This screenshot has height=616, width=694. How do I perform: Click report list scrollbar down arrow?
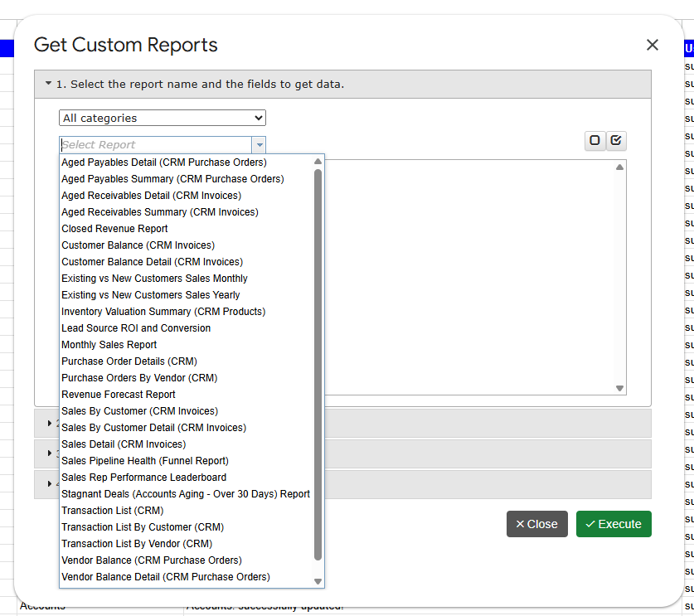[x=318, y=581]
